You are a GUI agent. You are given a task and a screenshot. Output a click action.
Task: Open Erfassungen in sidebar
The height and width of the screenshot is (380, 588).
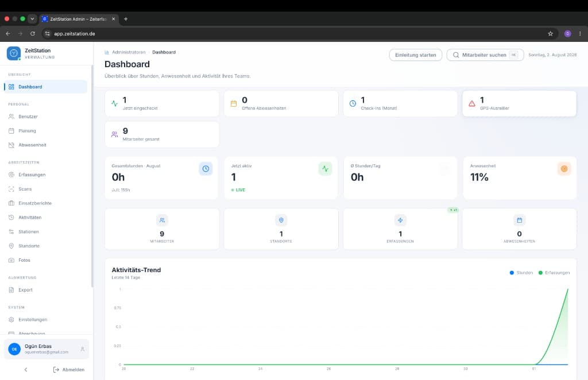(46, 175)
